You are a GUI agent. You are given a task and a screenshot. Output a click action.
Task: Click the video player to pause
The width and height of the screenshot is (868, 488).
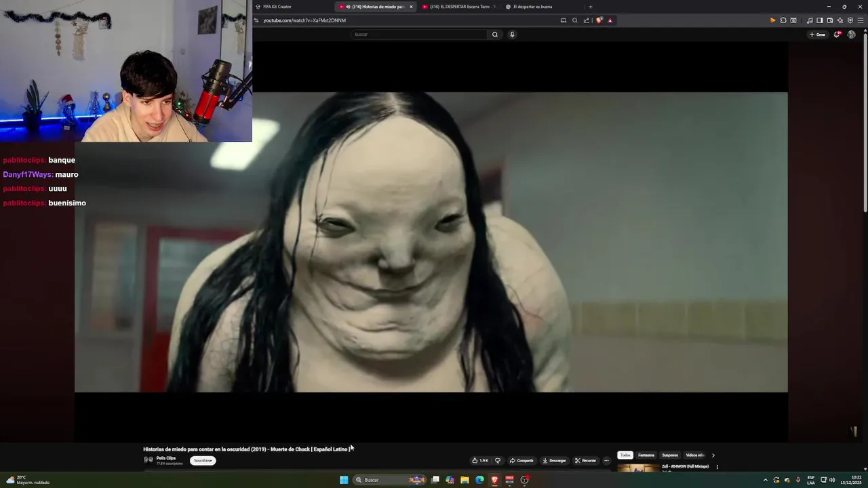point(431,242)
